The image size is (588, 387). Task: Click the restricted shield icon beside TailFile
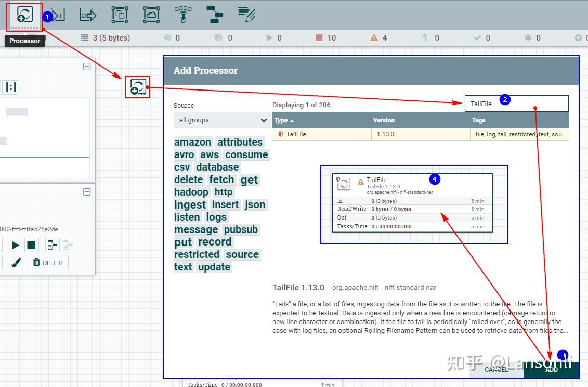(281, 134)
